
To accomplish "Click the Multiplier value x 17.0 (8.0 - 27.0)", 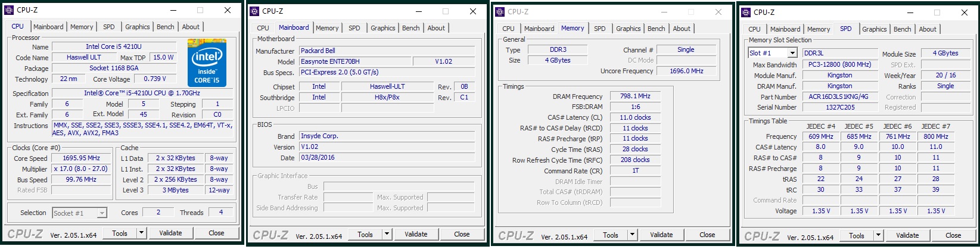I will tap(82, 169).
